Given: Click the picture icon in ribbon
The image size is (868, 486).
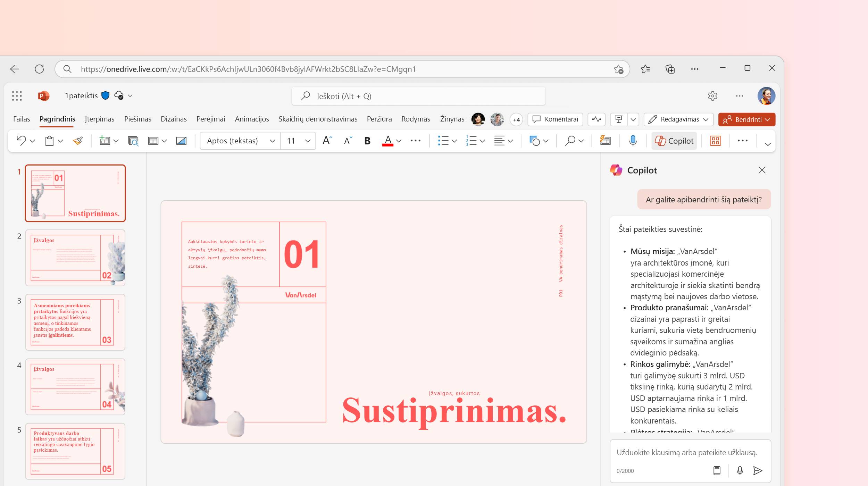Looking at the screenshot, I should point(181,141).
